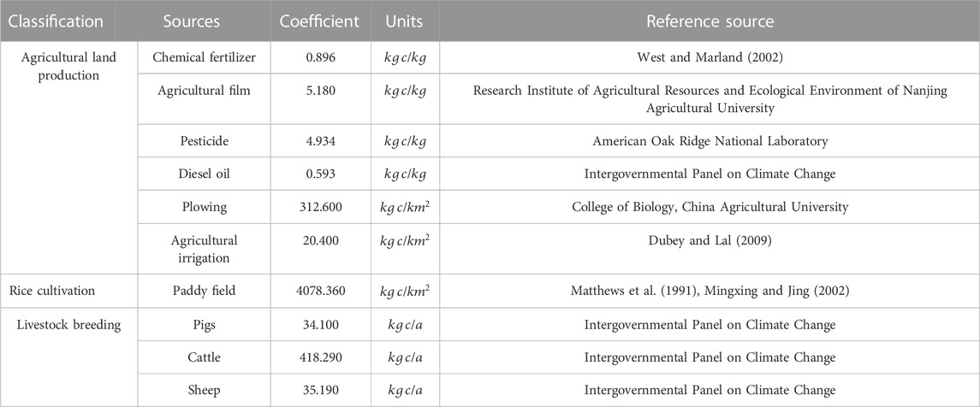This screenshot has height=407, width=980.
Task: Click the Cattle coefficient 418.290
Action: coord(319,357)
